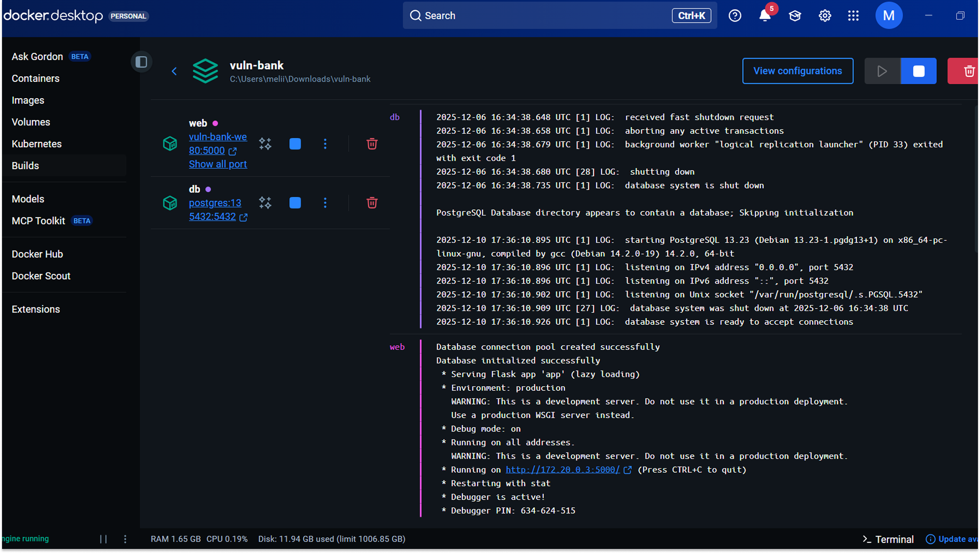Screen dimensions: 980x553
Task: Open the notifications bell panel
Action: pos(764,15)
